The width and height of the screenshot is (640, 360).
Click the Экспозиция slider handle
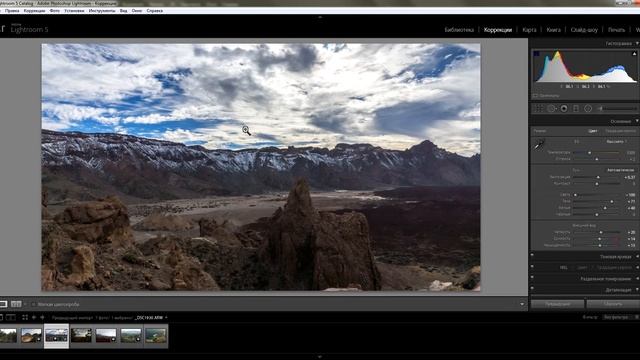pos(598,177)
